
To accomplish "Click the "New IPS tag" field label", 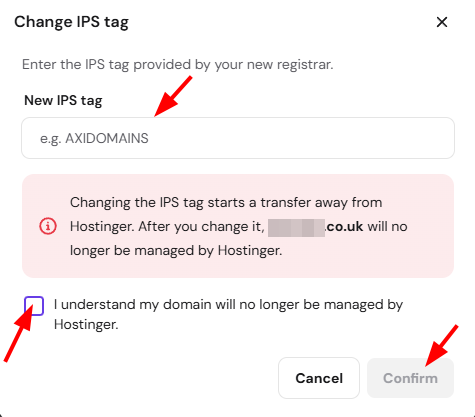I will 63,100.
